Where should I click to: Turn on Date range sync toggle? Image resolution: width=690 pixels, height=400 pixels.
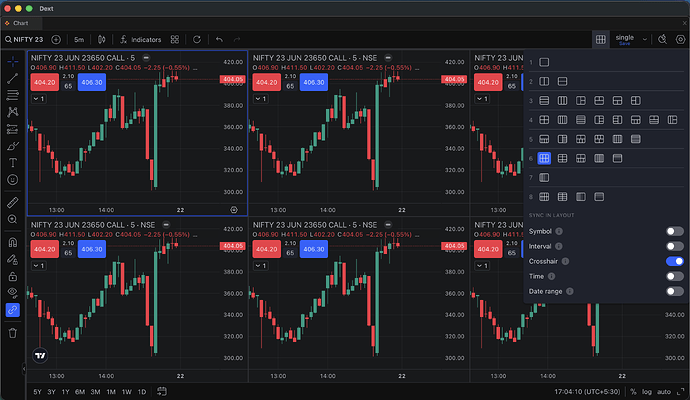tap(675, 291)
